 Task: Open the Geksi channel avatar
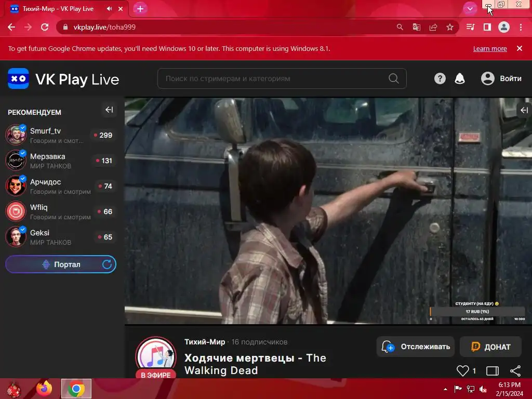[16, 236]
